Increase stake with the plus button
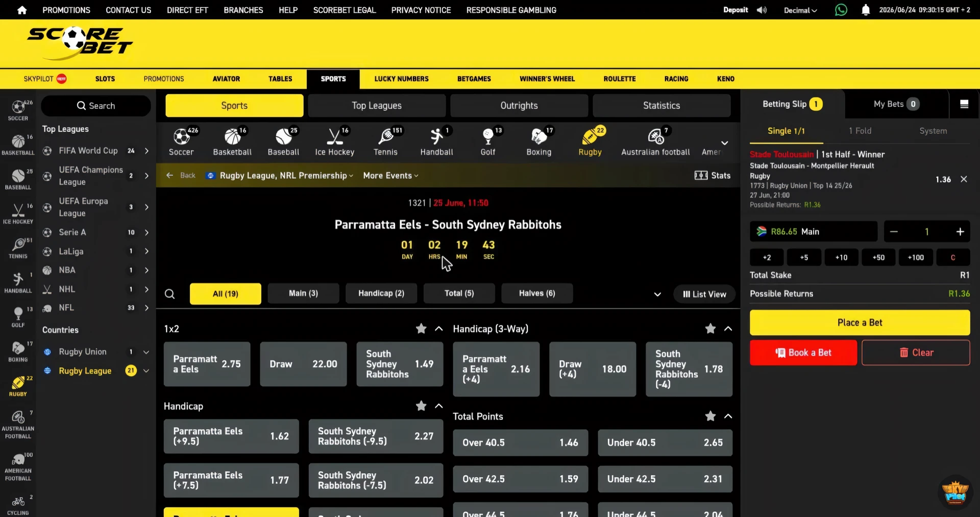 click(960, 231)
